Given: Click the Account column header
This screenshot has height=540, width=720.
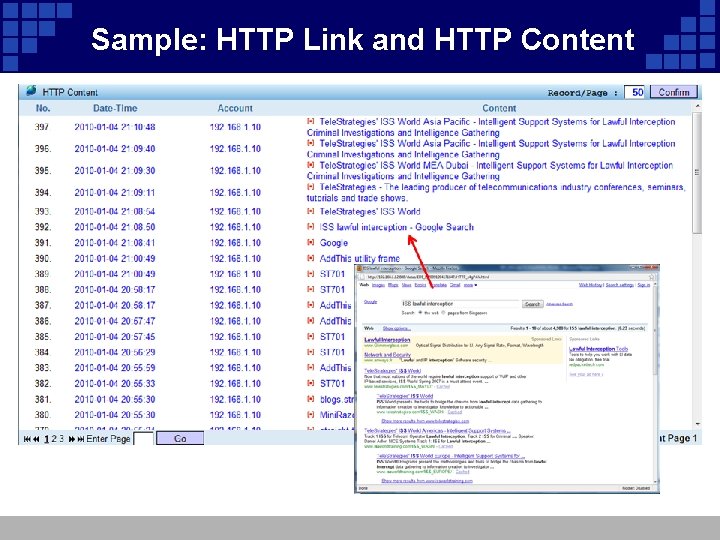Looking at the screenshot, I should tap(235, 108).
